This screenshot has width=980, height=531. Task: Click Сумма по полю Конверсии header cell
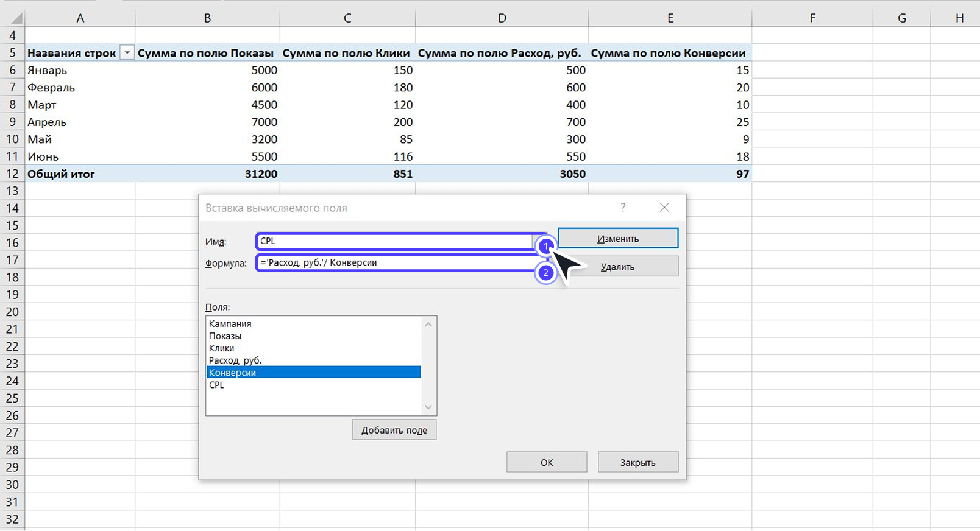(670, 53)
